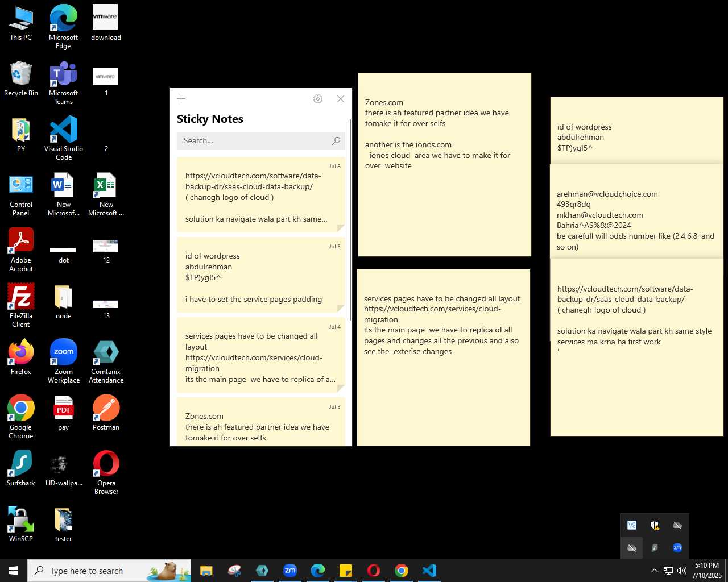728x582 pixels.
Task: Select the Surfshark desktop shortcut
Action: 21,469
